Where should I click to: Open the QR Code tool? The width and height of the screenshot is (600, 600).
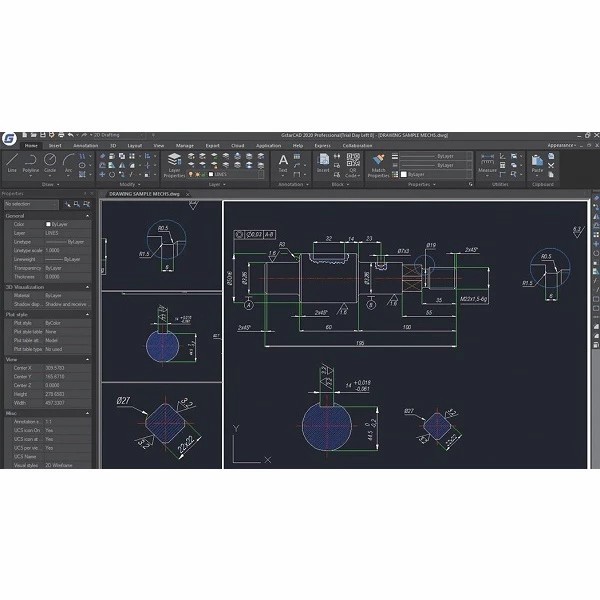[x=353, y=165]
